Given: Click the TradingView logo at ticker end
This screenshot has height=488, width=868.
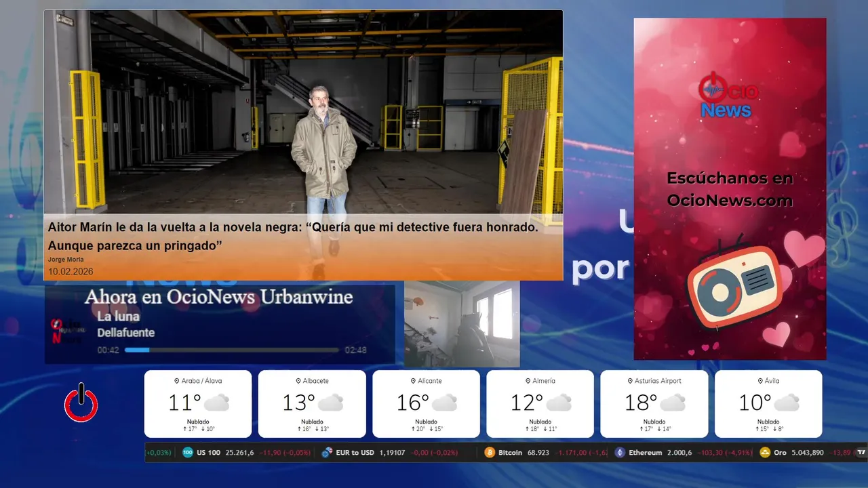Looking at the screenshot, I should click(x=862, y=452).
